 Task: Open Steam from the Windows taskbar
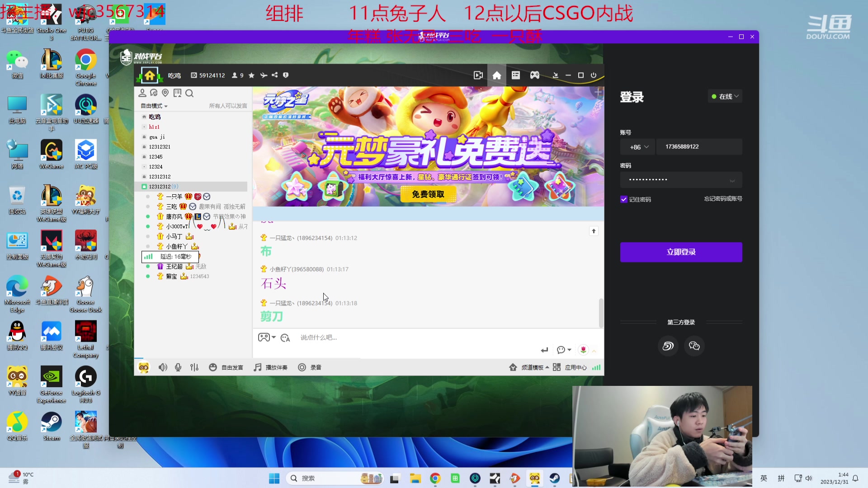pyautogui.click(x=555, y=478)
